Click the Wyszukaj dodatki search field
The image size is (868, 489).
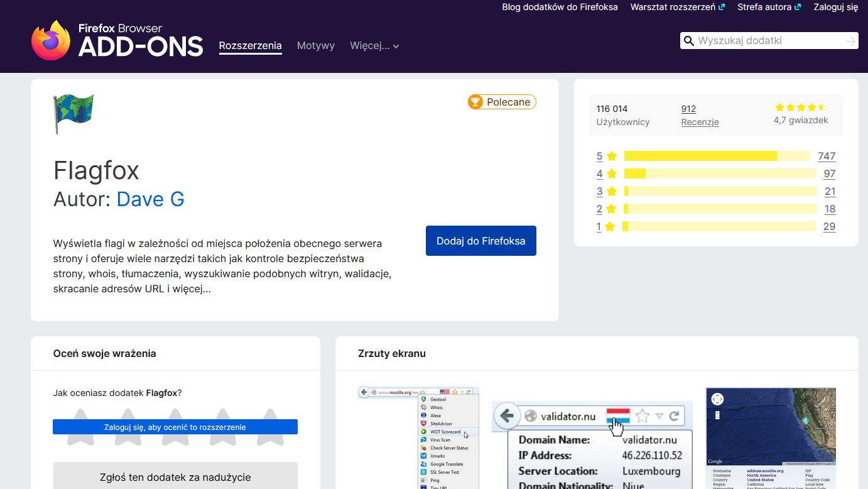point(766,41)
